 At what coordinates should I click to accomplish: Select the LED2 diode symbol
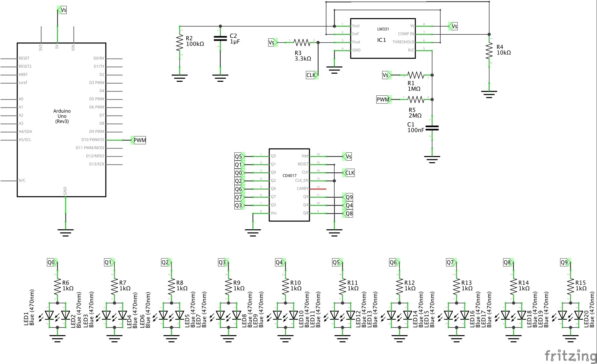[x=64, y=315]
